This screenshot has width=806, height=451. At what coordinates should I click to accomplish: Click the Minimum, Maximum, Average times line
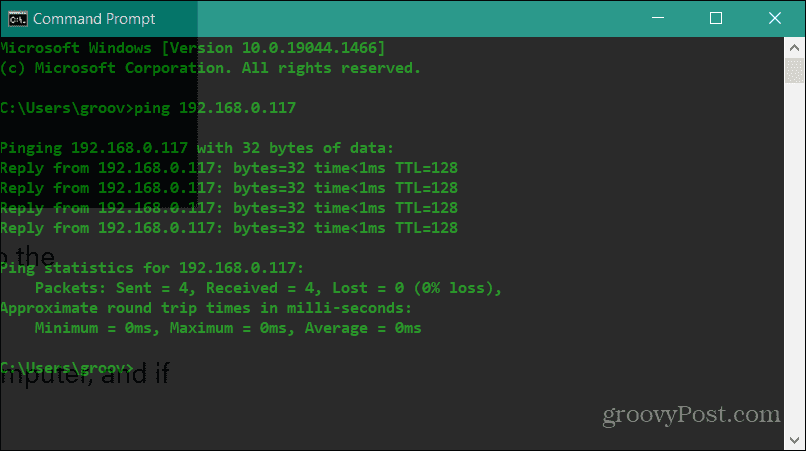click(x=228, y=328)
